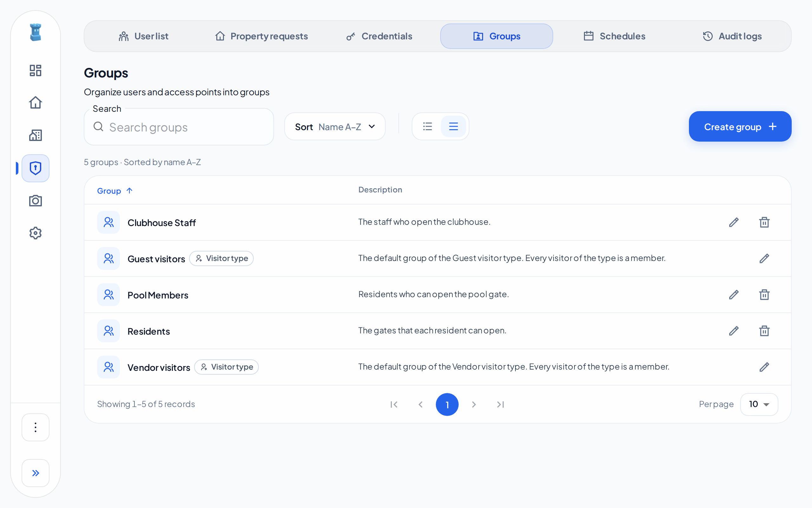Edit the Pool Members group
Image resolution: width=812 pixels, height=508 pixels.
(734, 295)
